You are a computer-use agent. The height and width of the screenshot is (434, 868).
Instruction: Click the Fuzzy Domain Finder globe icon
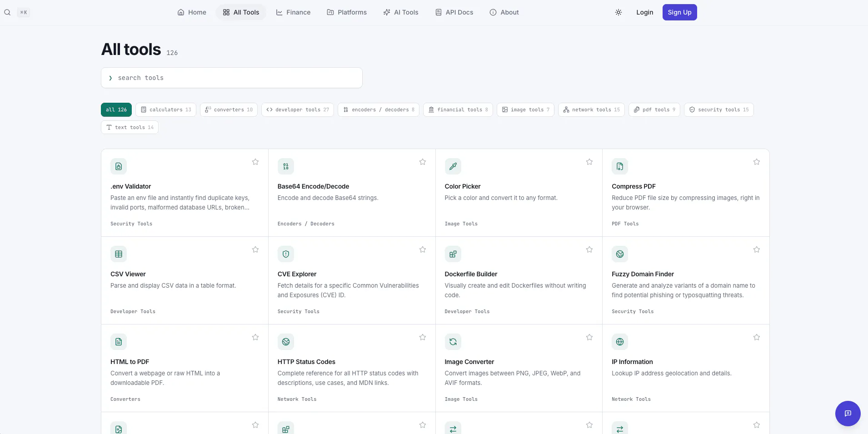(620, 254)
